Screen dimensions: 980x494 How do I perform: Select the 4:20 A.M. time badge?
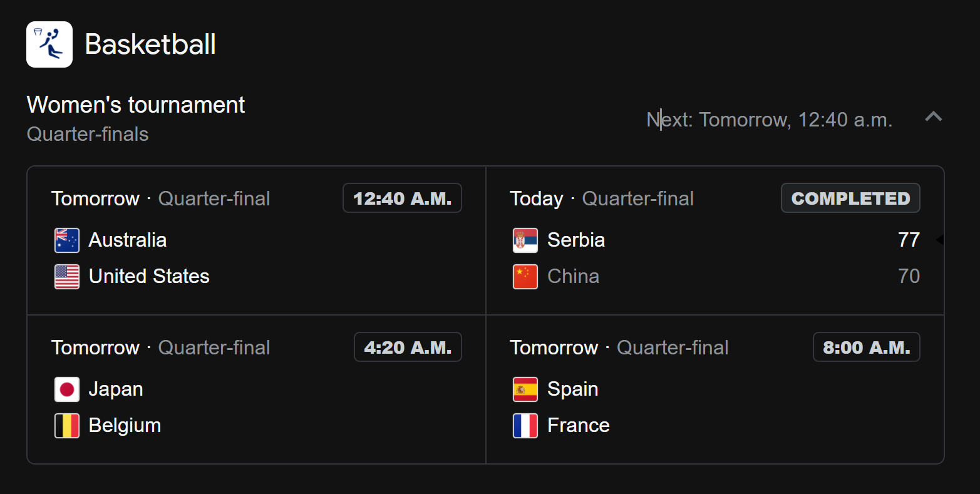(x=408, y=347)
